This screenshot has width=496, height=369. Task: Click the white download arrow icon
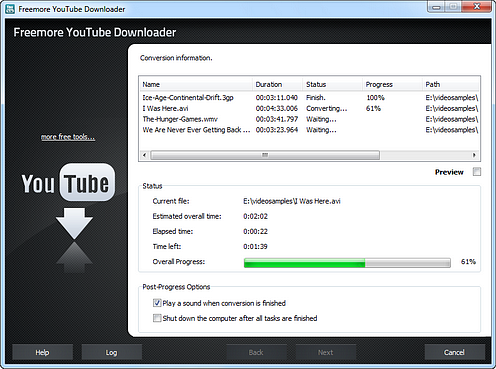coord(74,223)
